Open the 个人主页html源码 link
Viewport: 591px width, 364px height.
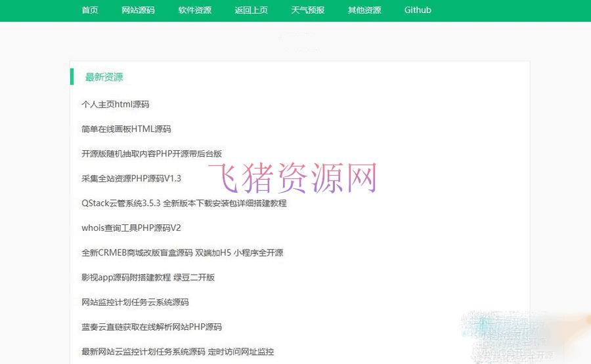click(x=116, y=104)
